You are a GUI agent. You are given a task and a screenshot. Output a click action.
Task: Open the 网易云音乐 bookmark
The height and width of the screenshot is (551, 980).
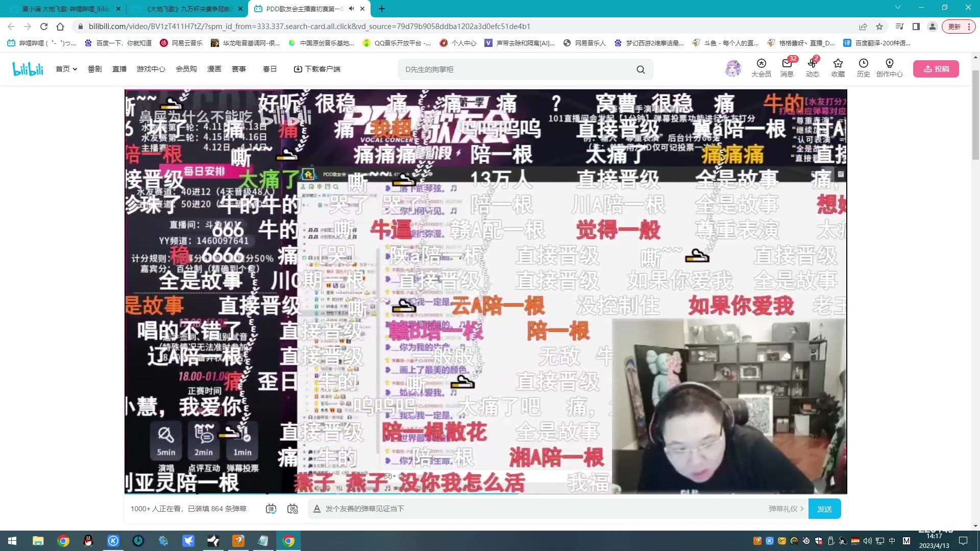[181, 43]
